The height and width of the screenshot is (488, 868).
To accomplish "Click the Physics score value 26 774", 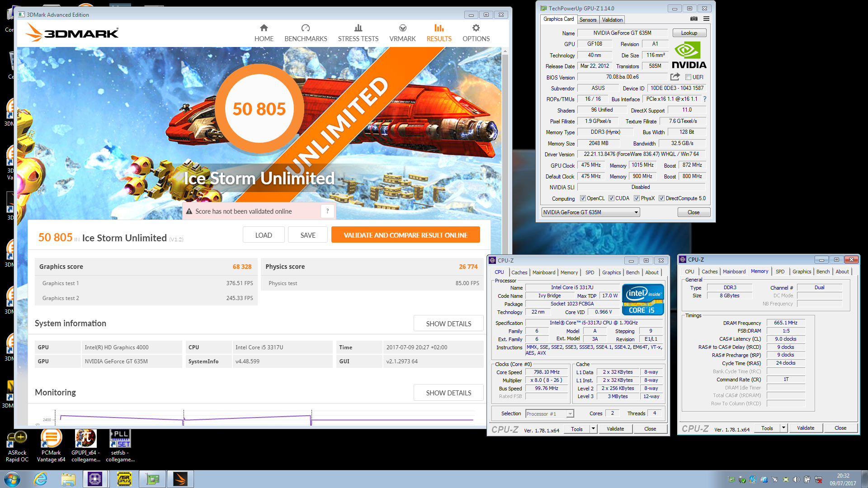I will coord(468,267).
